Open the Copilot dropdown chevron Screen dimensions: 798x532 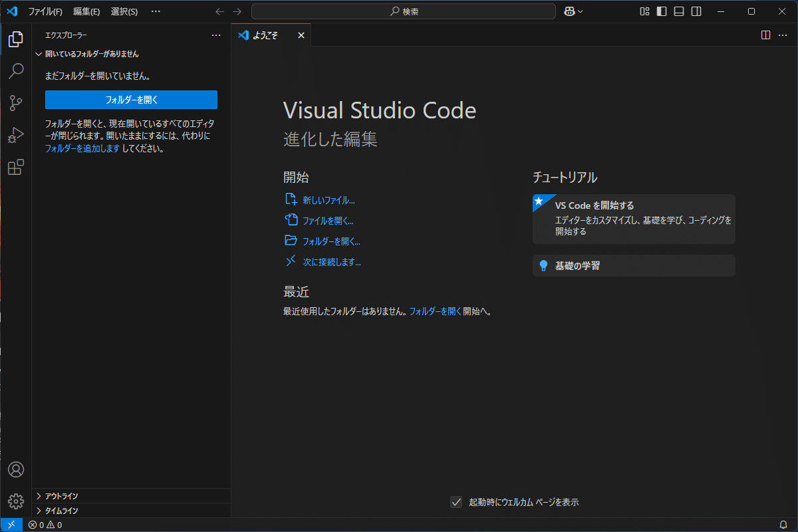click(x=581, y=11)
